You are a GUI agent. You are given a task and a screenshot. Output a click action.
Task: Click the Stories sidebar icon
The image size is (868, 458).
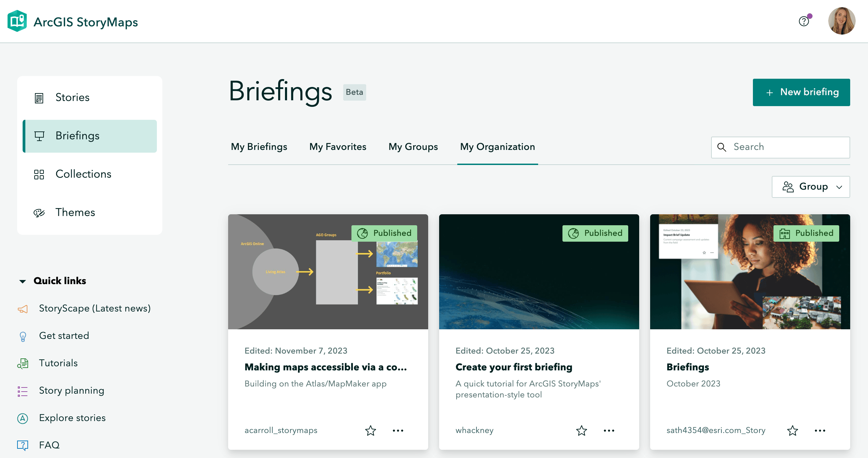40,98
